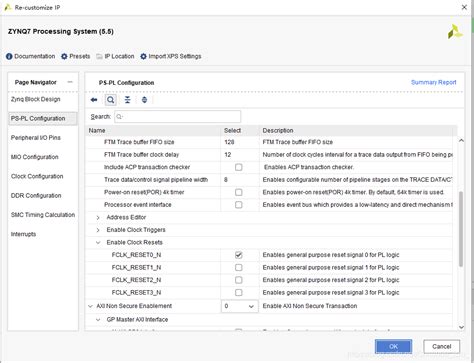
Task: Enable FCLK_RESET1_N checkbox
Action: pos(238,268)
